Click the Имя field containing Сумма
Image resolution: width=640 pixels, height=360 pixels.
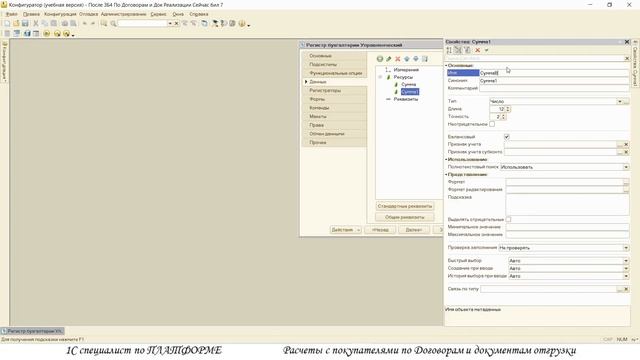(554, 73)
